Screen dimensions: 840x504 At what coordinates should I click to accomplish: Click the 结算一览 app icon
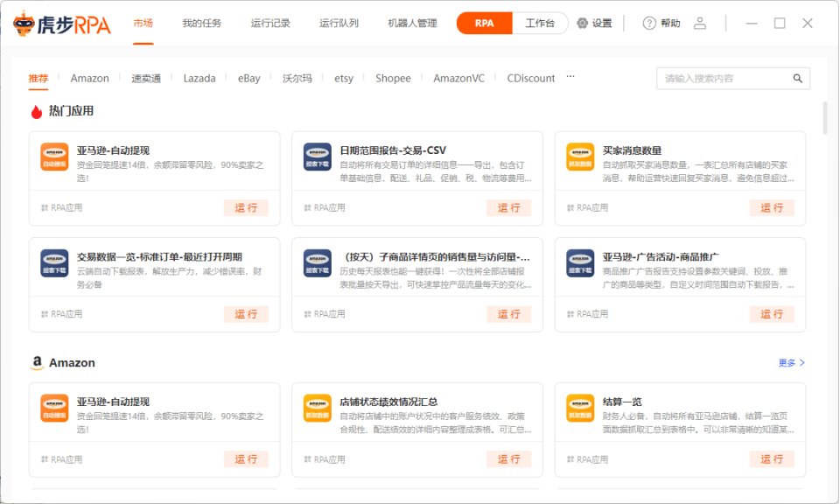580,408
